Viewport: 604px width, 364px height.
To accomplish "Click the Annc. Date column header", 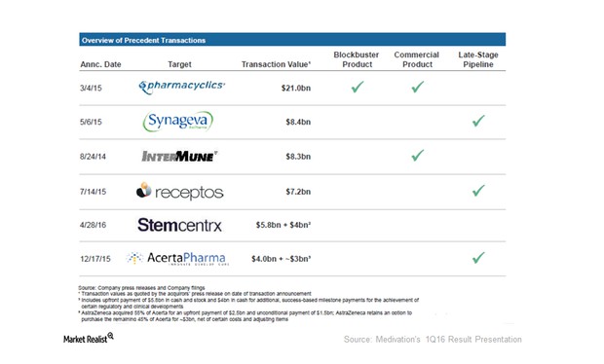I will click(100, 64).
